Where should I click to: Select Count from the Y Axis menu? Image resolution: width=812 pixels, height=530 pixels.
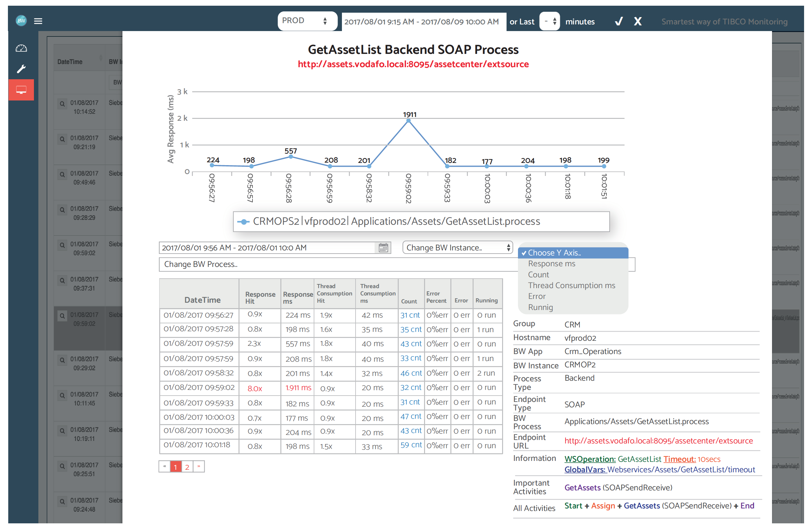pyautogui.click(x=538, y=275)
